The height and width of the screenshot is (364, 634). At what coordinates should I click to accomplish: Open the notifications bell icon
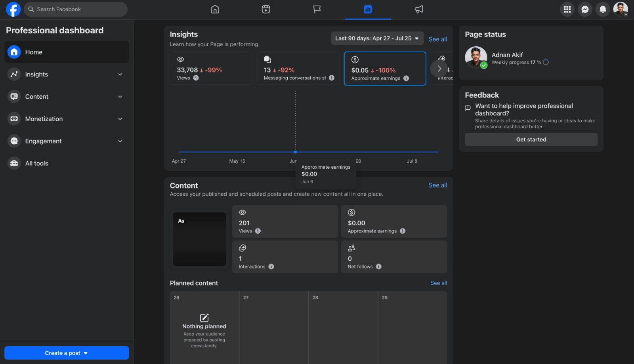coord(603,9)
